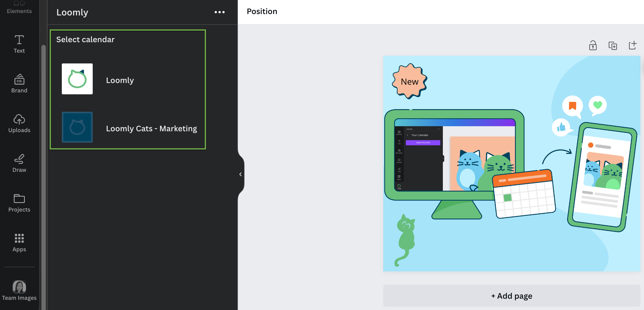Open the Apps panel
The height and width of the screenshot is (310, 644).
click(x=19, y=242)
